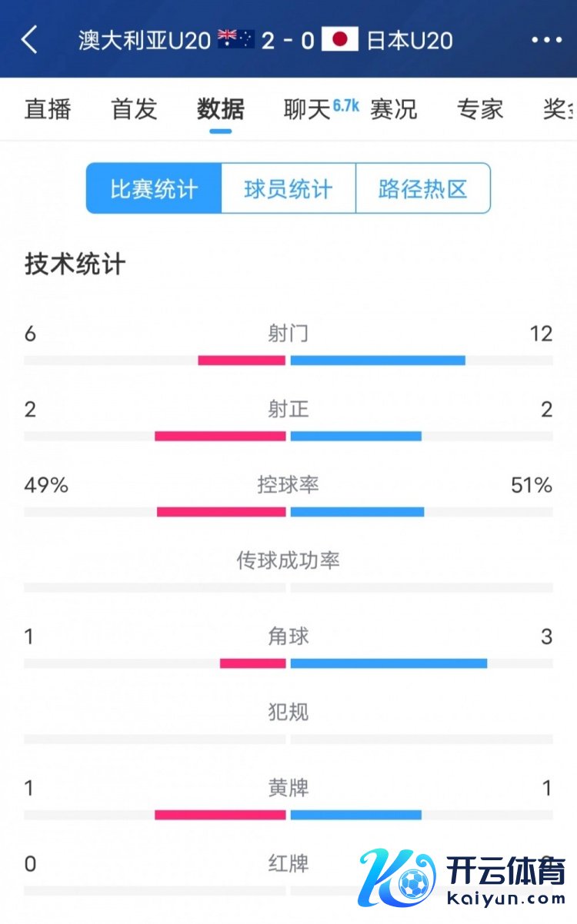Select the 数据 tab

[221, 109]
